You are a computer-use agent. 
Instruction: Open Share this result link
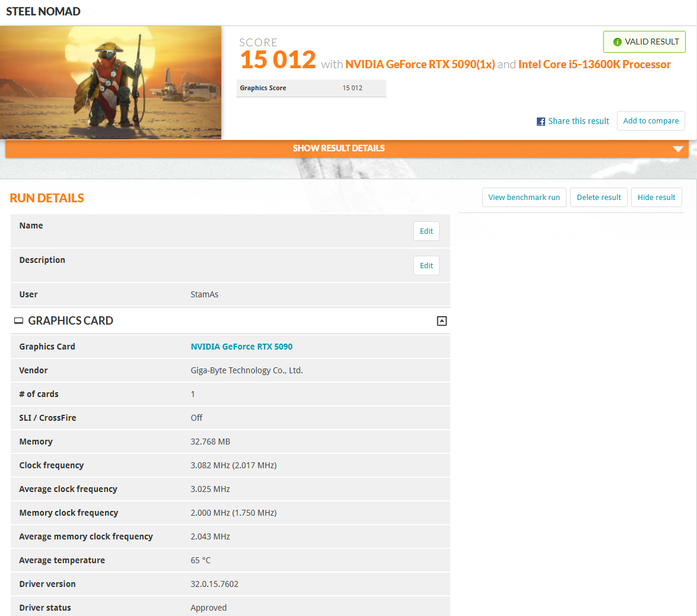578,121
